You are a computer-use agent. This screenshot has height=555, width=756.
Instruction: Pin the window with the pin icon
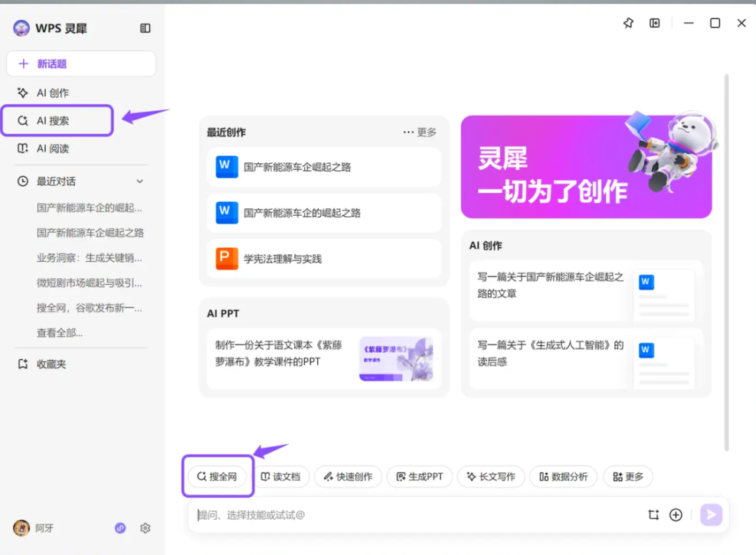point(628,23)
